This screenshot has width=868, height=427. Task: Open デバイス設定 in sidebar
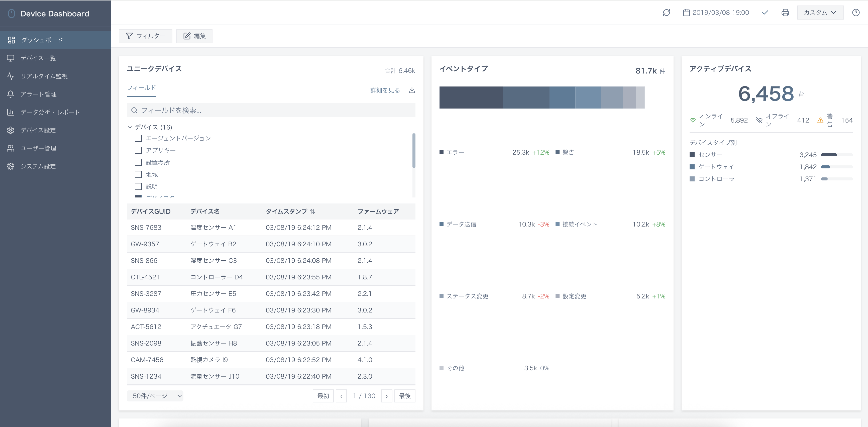point(55,130)
